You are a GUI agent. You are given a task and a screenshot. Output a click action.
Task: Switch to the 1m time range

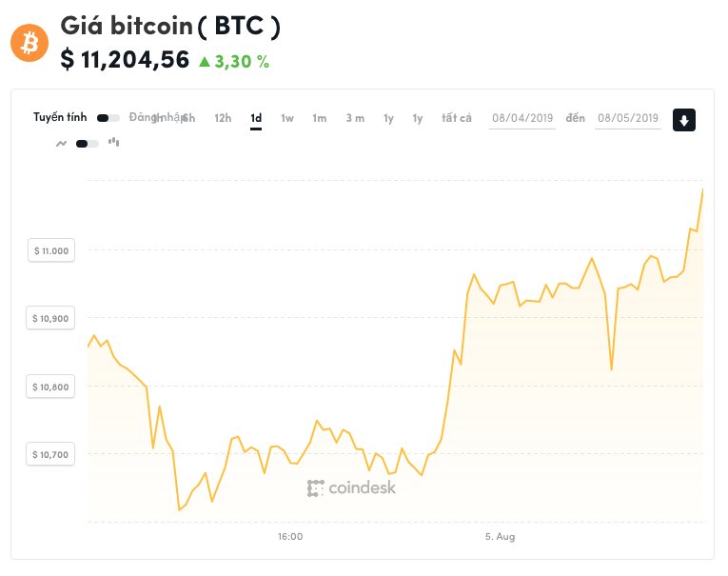coord(320,118)
